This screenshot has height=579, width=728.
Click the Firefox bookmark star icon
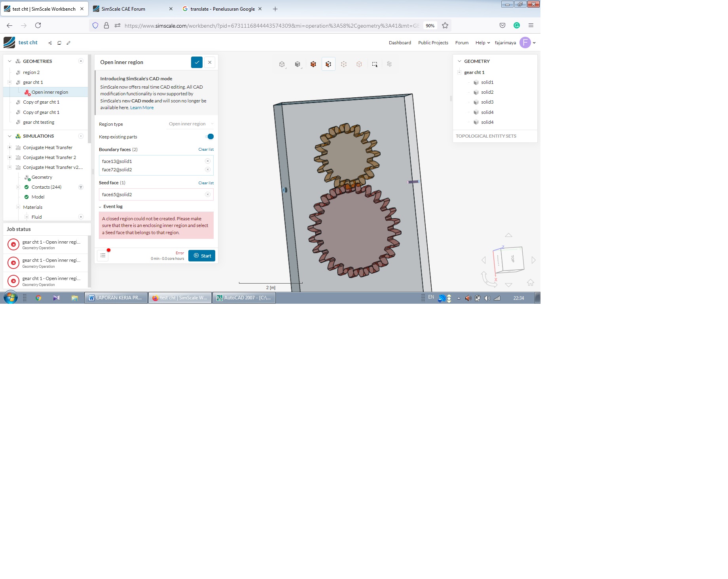pyautogui.click(x=445, y=25)
